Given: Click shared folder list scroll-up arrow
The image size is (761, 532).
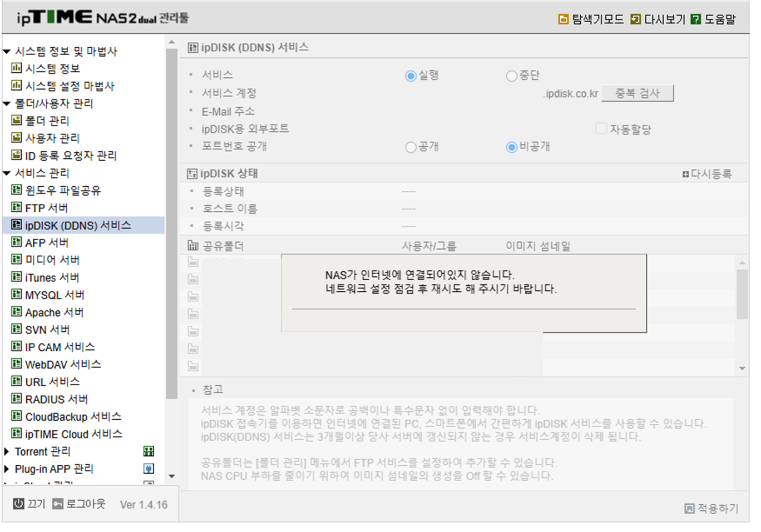Looking at the screenshot, I should click(x=742, y=262).
